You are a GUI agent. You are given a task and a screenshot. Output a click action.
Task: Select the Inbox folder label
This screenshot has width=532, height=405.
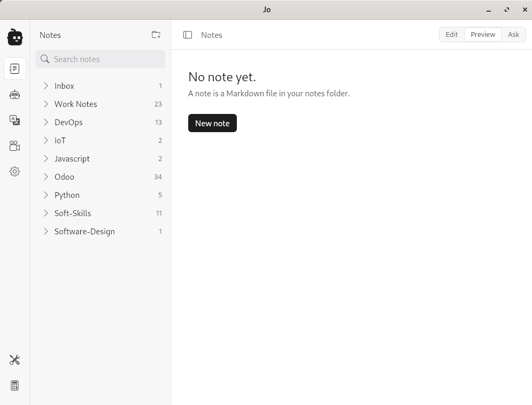click(x=64, y=86)
